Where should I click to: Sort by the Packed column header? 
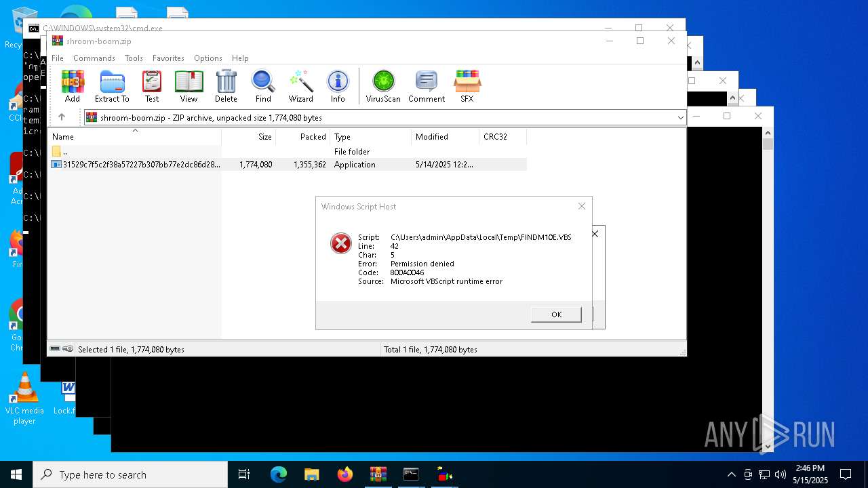303,137
